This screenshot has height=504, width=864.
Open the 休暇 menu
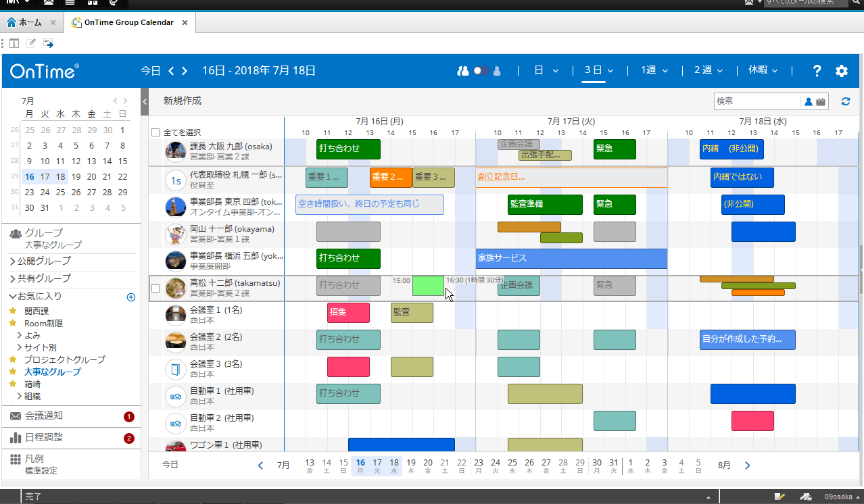tap(763, 70)
